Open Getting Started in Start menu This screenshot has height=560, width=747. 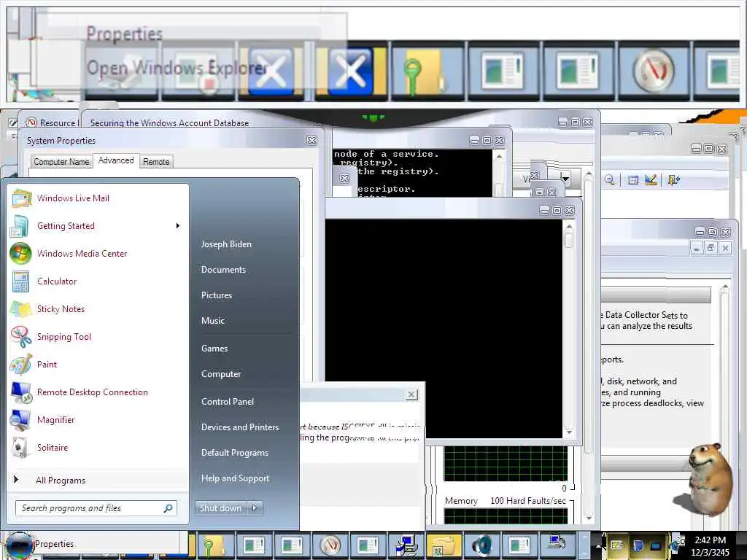(x=98, y=226)
